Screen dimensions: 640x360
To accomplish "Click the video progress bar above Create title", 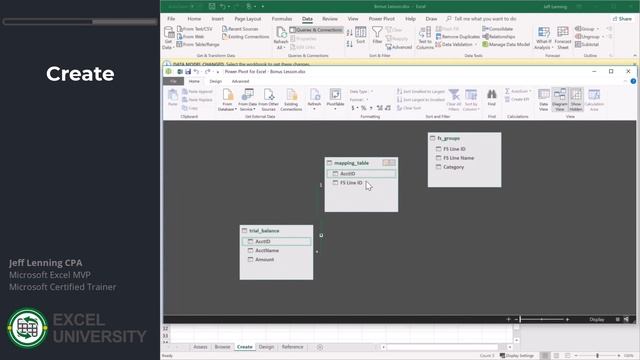I will click(80, 22).
